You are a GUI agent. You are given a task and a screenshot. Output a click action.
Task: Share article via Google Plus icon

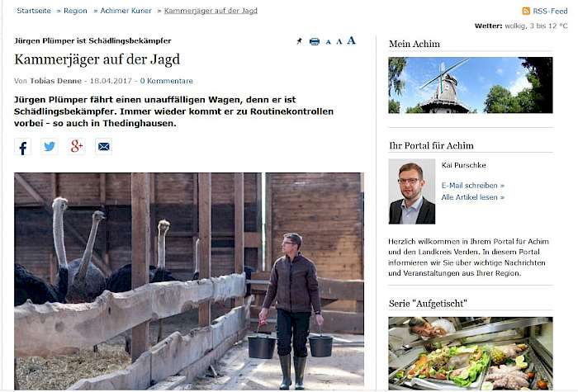(x=77, y=147)
